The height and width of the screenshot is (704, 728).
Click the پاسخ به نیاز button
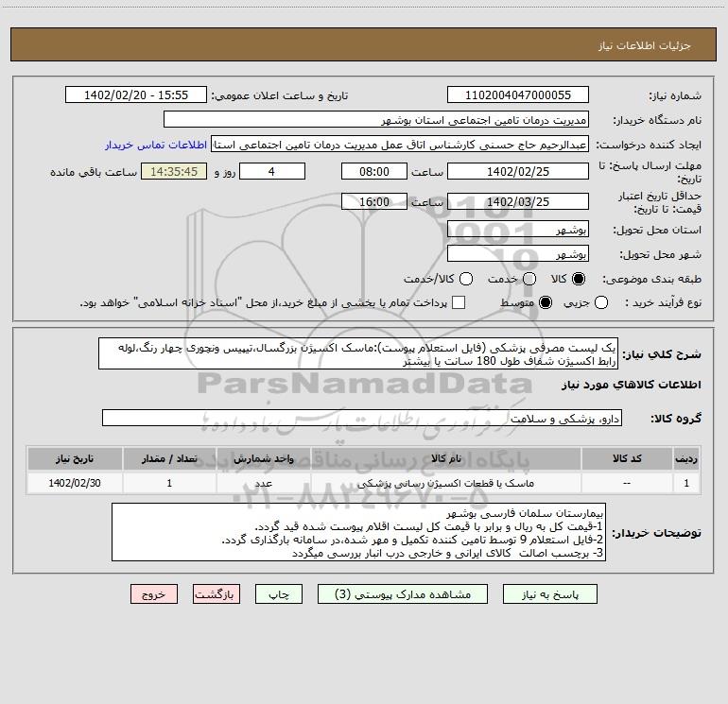[550, 594]
